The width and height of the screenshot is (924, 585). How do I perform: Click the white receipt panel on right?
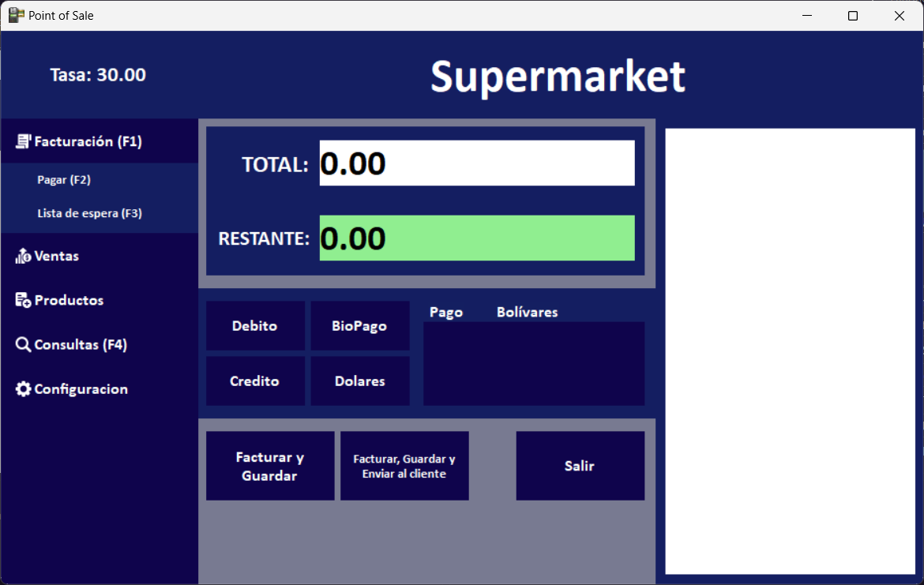point(790,351)
